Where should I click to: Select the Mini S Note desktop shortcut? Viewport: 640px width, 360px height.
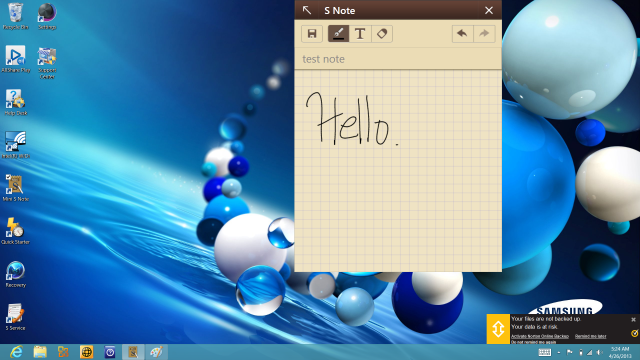click(16, 188)
